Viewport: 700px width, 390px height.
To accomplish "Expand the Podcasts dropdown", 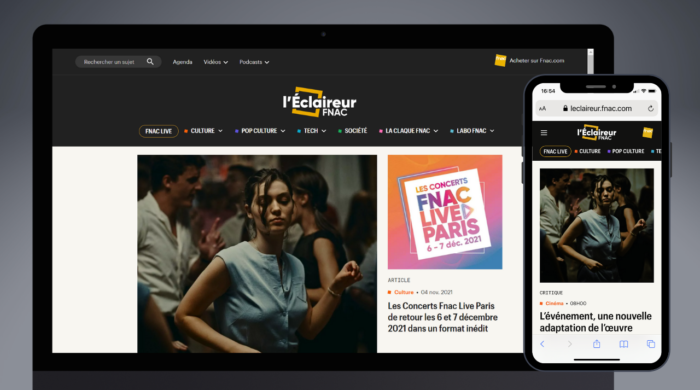I will coord(254,62).
